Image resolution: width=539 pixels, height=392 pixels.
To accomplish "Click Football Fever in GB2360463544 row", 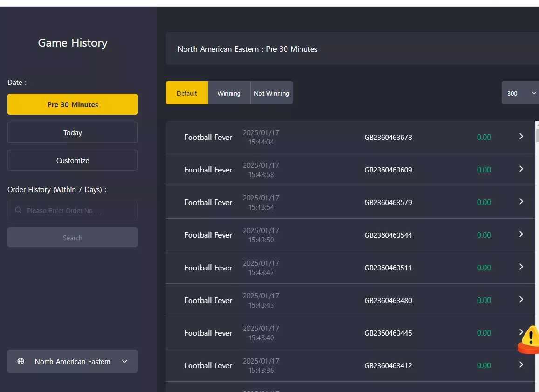I will tap(208, 235).
